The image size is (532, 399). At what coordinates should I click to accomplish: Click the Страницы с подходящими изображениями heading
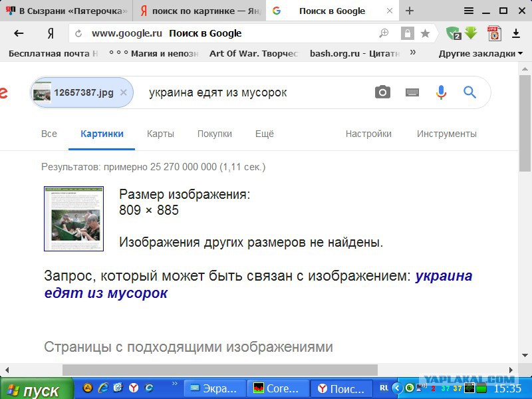[188, 346]
